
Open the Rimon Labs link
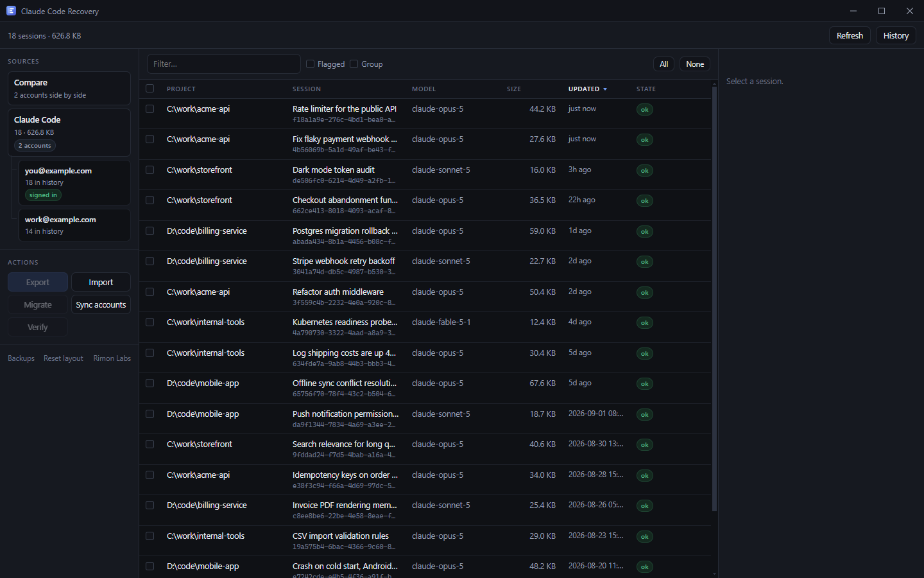112,358
